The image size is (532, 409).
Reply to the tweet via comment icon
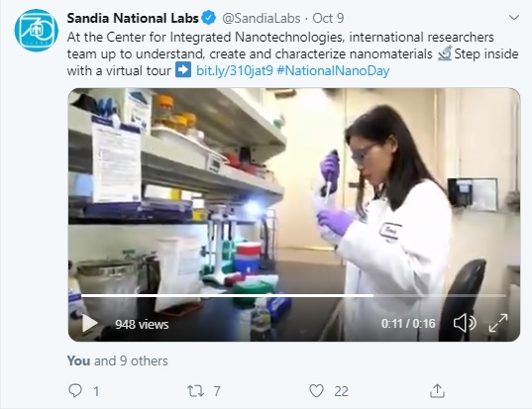(75, 391)
